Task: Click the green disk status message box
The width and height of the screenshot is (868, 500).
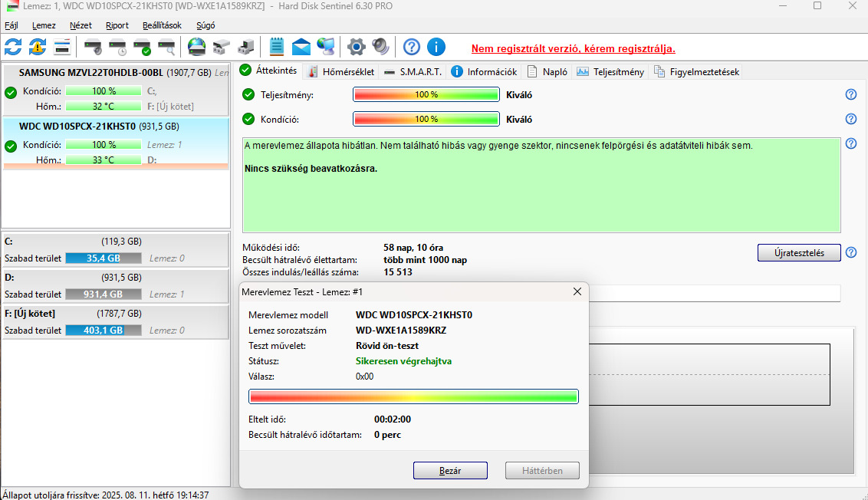Action: tap(541, 185)
